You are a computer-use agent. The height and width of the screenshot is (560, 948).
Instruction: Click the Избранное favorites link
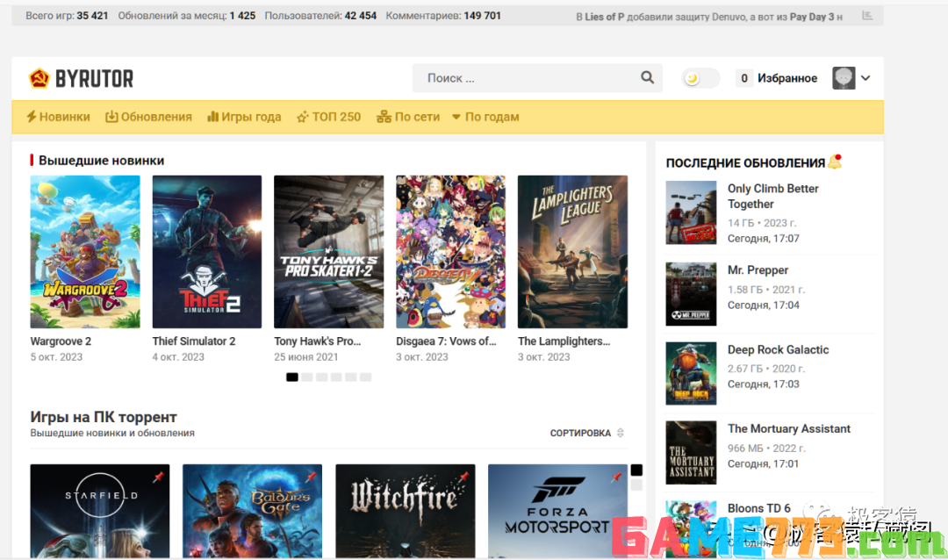[787, 78]
